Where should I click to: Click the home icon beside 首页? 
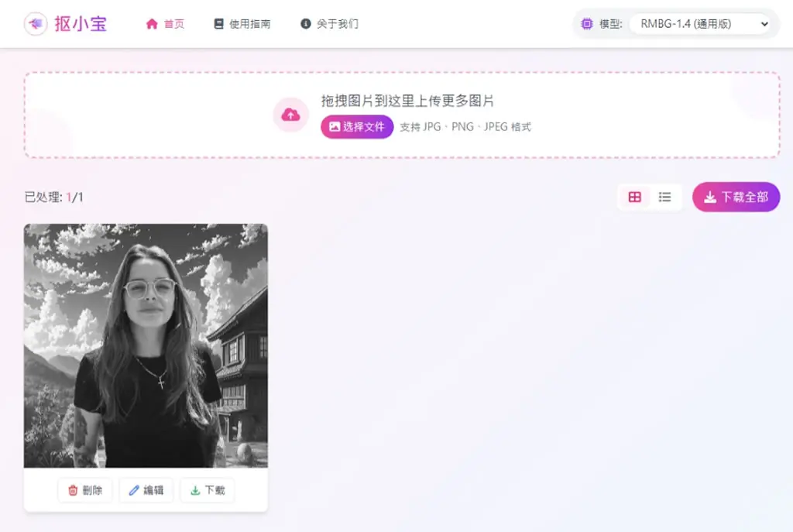click(152, 24)
